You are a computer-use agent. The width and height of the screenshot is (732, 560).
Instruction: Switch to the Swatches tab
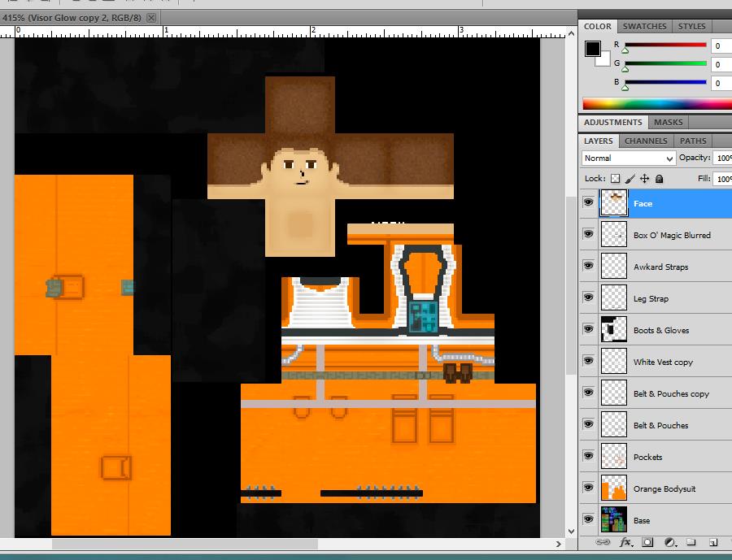click(x=644, y=27)
